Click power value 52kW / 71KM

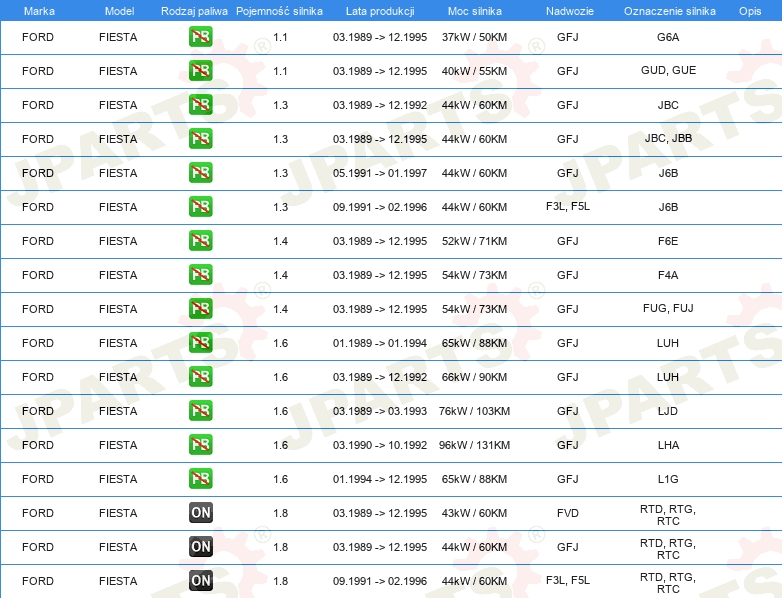click(x=474, y=241)
